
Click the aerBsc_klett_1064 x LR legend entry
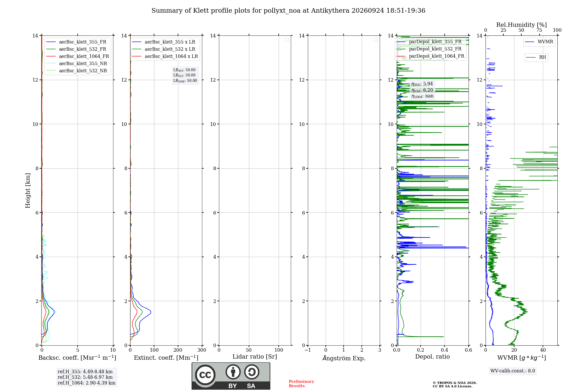(x=165, y=56)
